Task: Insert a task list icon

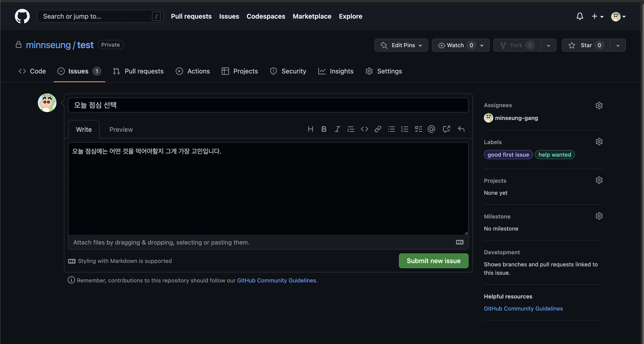Action: pyautogui.click(x=418, y=129)
